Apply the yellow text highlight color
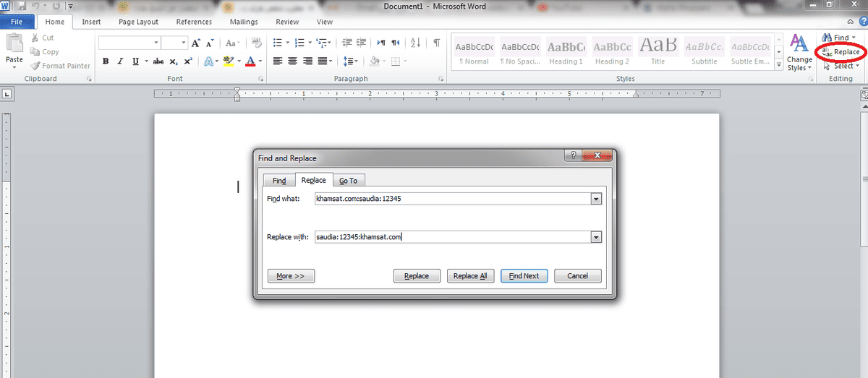The image size is (868, 378). (x=229, y=61)
